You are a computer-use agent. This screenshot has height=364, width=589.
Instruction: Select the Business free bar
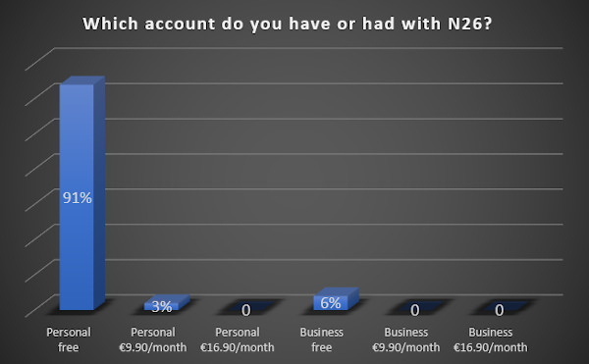click(336, 298)
